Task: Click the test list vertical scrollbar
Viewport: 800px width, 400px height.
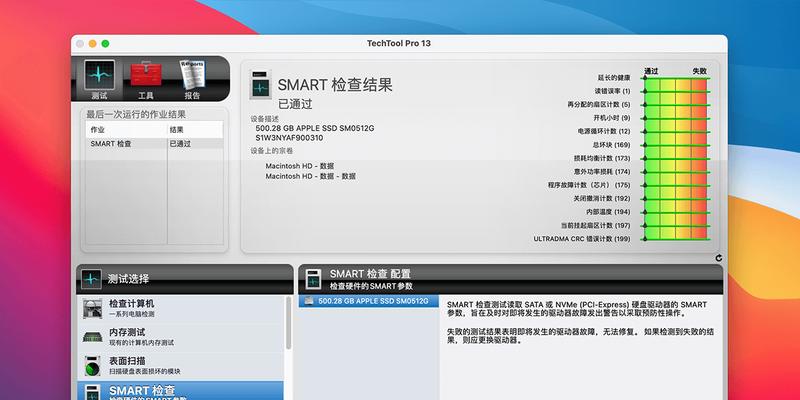Action: click(288, 323)
